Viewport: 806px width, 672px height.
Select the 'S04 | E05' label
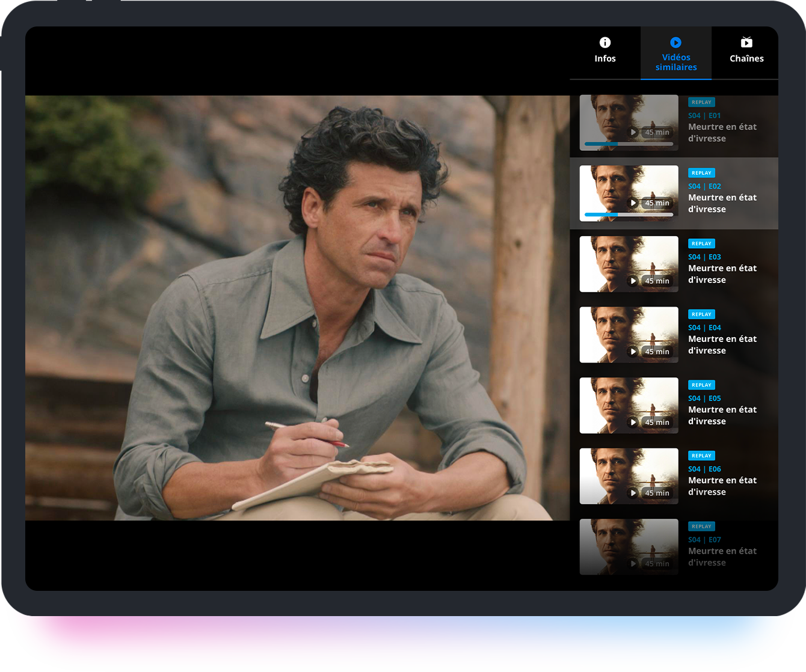(x=704, y=399)
